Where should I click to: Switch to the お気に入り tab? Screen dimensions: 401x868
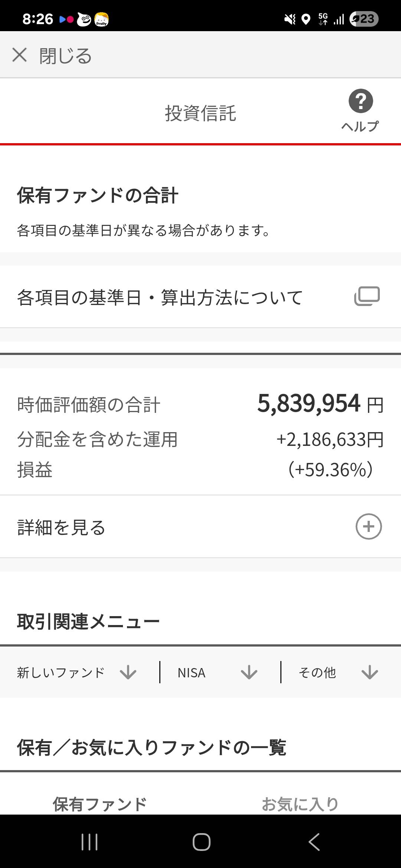[x=300, y=804]
